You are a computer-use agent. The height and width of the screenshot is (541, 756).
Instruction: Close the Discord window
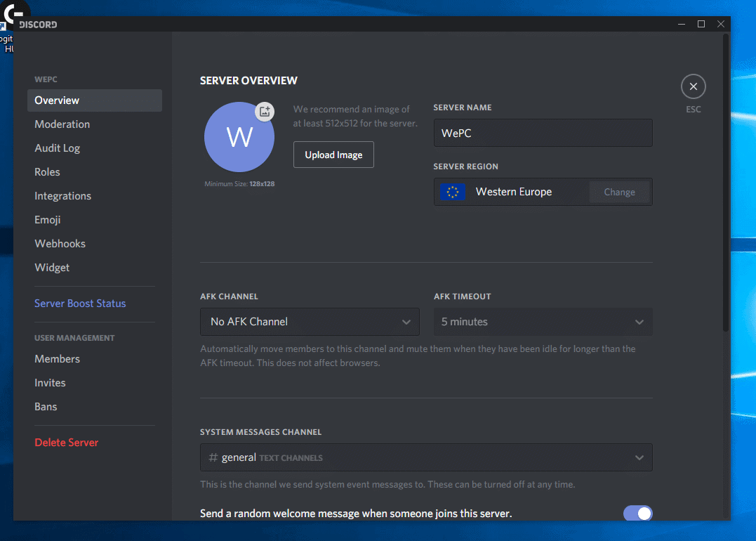721,24
